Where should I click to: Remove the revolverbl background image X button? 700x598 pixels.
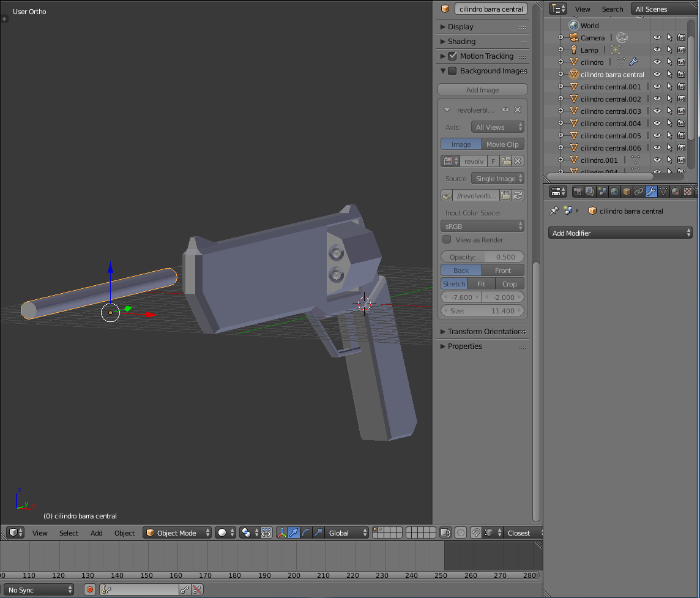tap(518, 110)
